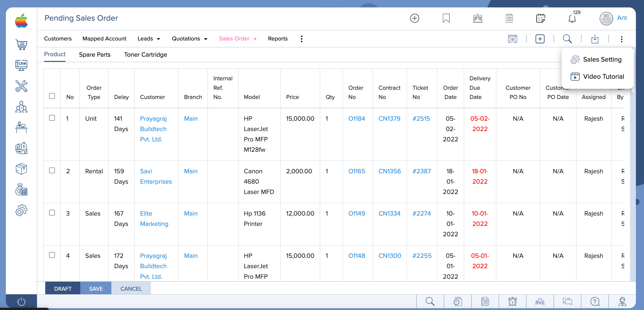644x310 pixels.
Task: Click the search magnifier in toolbar
Action: (x=567, y=39)
